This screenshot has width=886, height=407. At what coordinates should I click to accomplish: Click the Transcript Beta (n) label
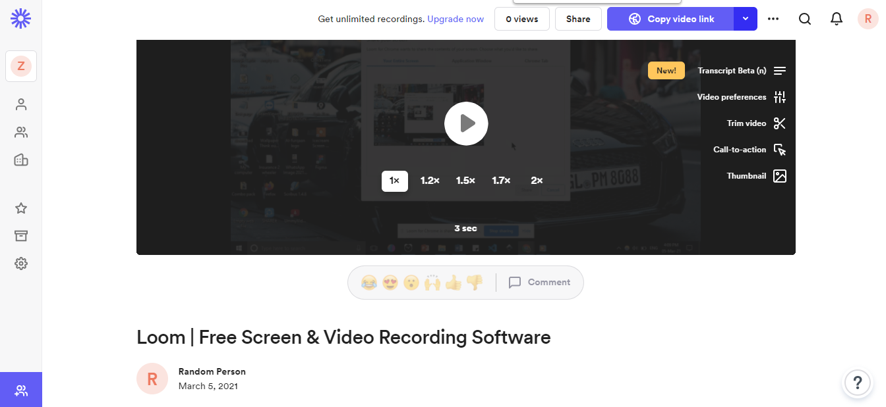pyautogui.click(x=732, y=71)
